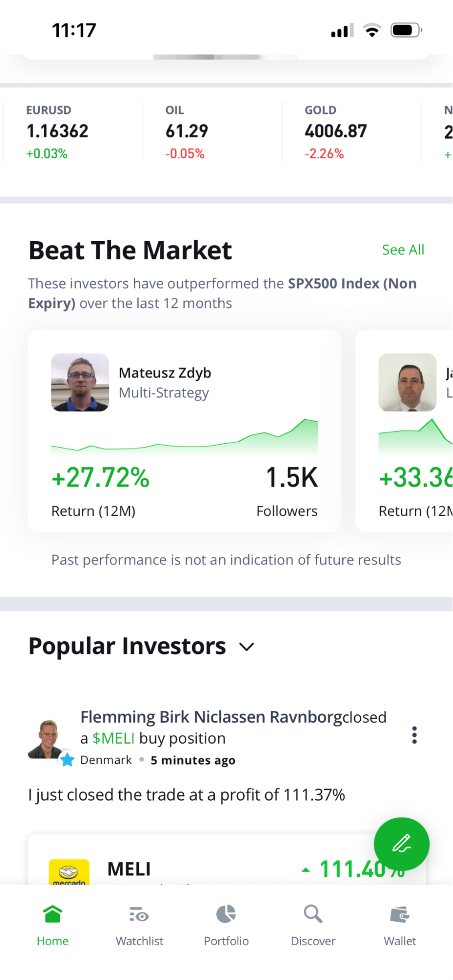The height and width of the screenshot is (980, 453).
Task: Click the +27.72% return figure
Action: click(100, 477)
